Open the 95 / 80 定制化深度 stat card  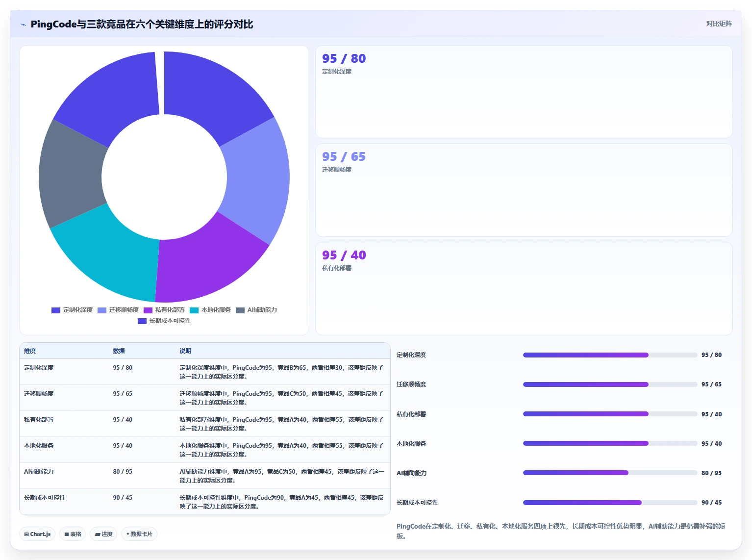(x=524, y=92)
